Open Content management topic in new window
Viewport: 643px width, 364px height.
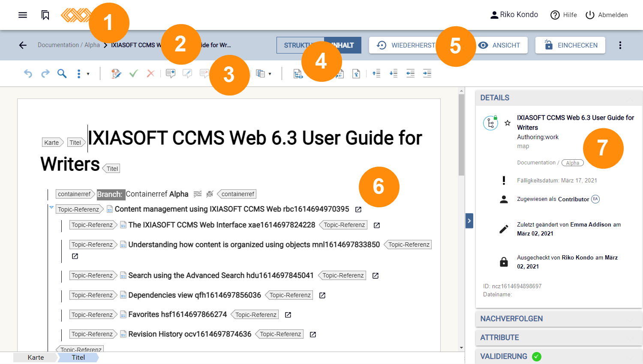(358, 209)
